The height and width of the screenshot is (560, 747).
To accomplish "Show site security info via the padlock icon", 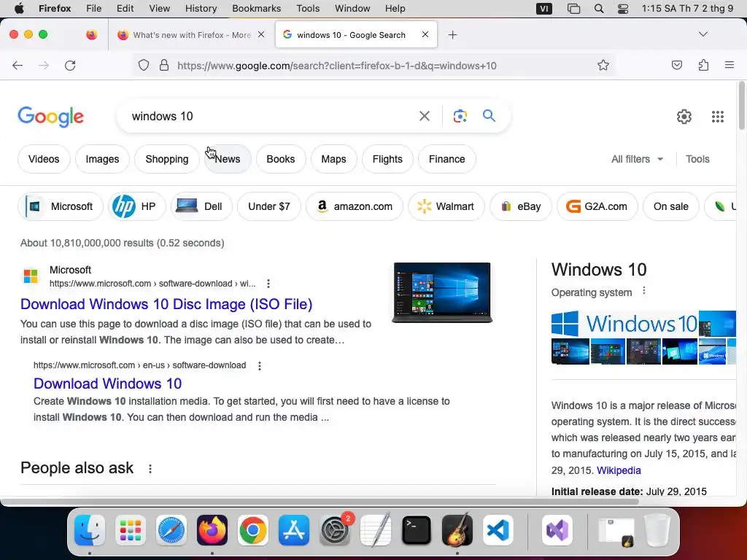I will (164, 65).
